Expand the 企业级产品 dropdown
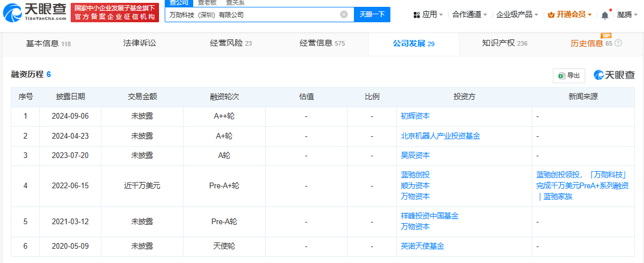Viewport: 644px width, 263px height. pos(517,15)
